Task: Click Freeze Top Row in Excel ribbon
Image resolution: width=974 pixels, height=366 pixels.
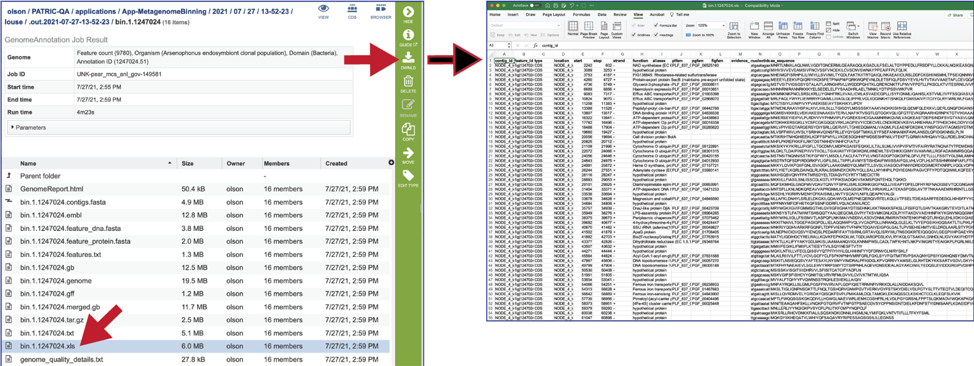Action: 798,30
